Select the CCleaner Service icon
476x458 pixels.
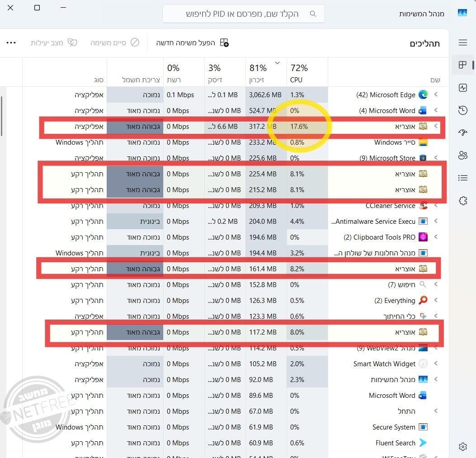(x=423, y=205)
